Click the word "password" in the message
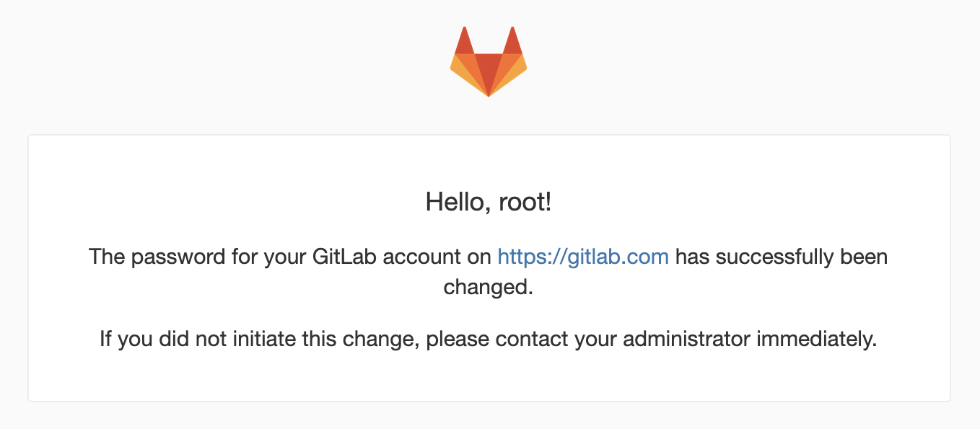 (165, 257)
